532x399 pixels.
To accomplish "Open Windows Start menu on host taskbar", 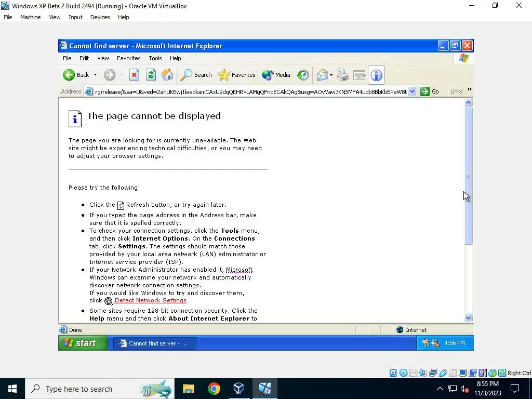I will [12, 389].
